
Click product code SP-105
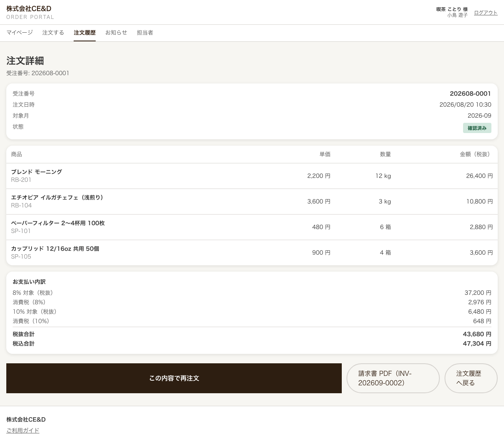click(x=21, y=257)
